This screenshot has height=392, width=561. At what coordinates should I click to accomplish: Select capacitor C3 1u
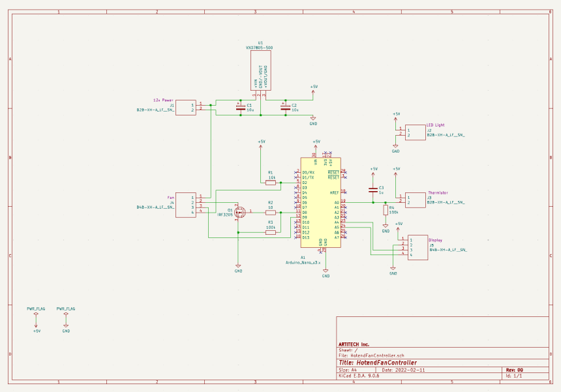coord(373,188)
